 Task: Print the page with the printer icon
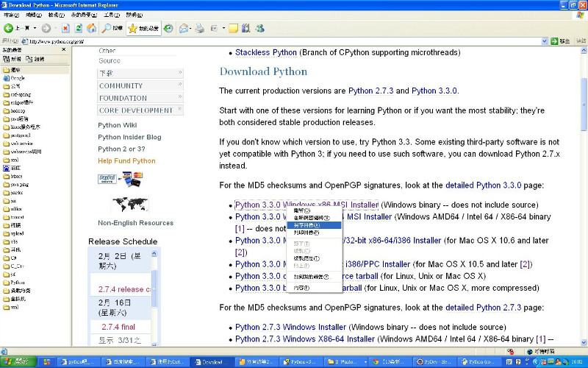[199, 28]
